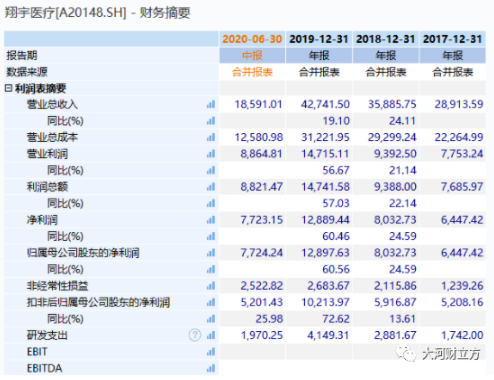494x380 pixels.
Task: Click adjusted growth value 72.62
Action: [x=336, y=319]
